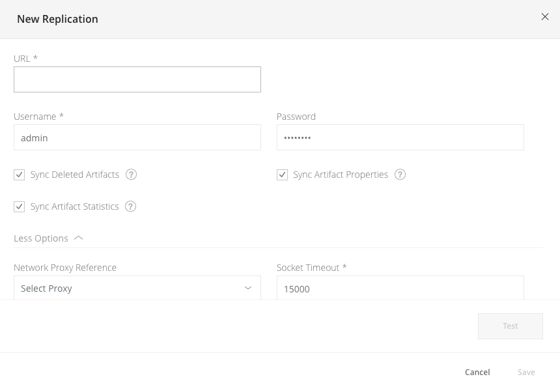Click the Username field containing admin
The width and height of the screenshot is (560, 392).
coord(137,137)
